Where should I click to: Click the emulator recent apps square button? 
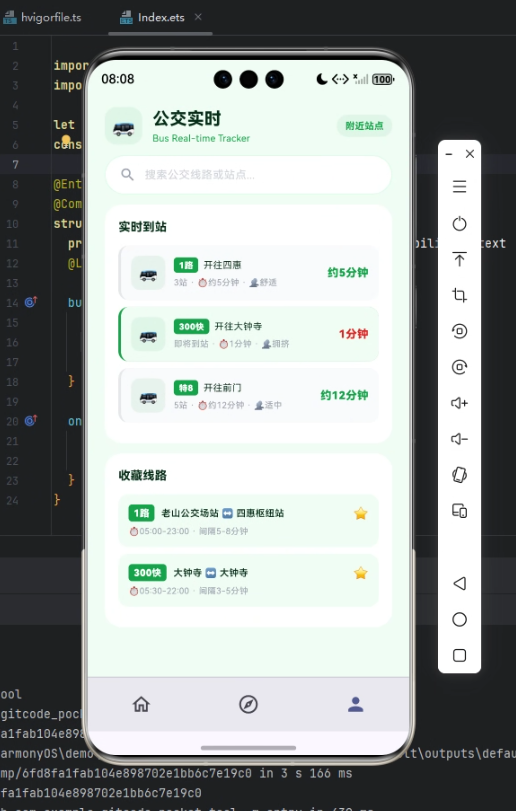459,655
